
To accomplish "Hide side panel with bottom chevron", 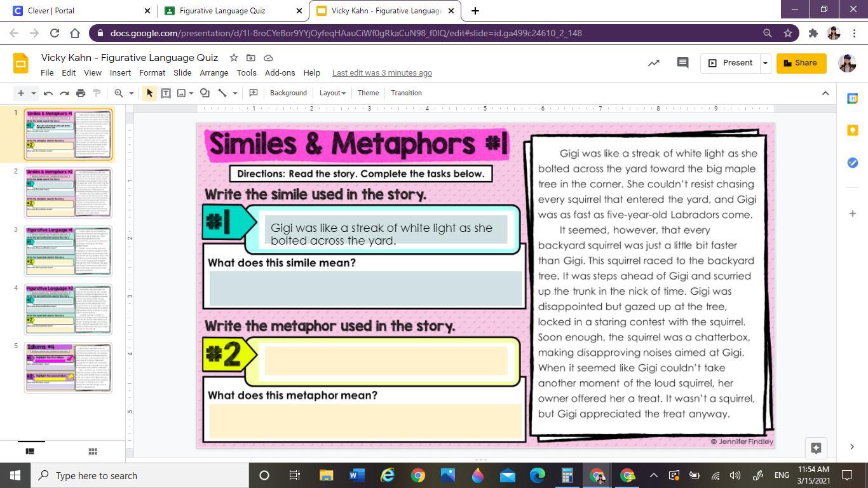I will [853, 447].
